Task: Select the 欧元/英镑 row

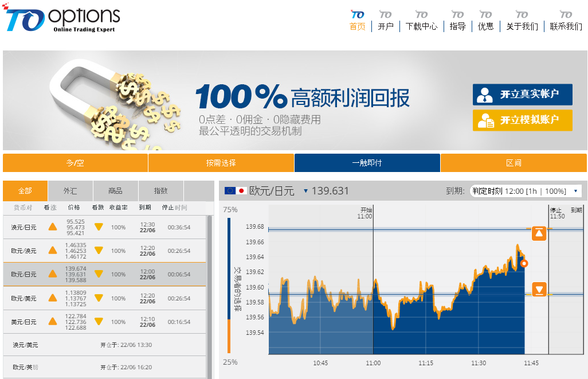Action: tap(105, 367)
